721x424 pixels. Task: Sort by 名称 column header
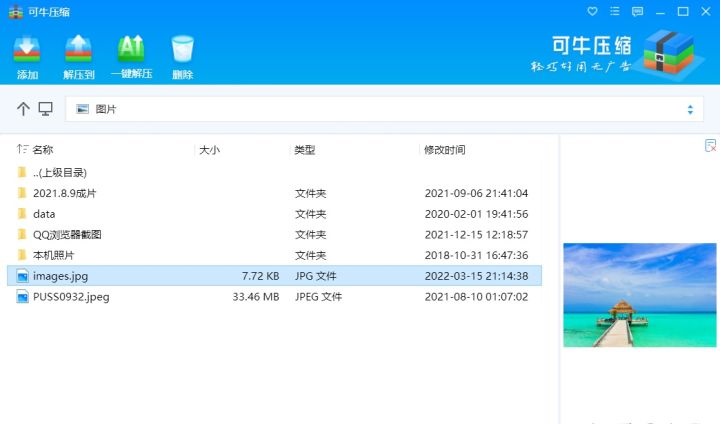coord(43,149)
